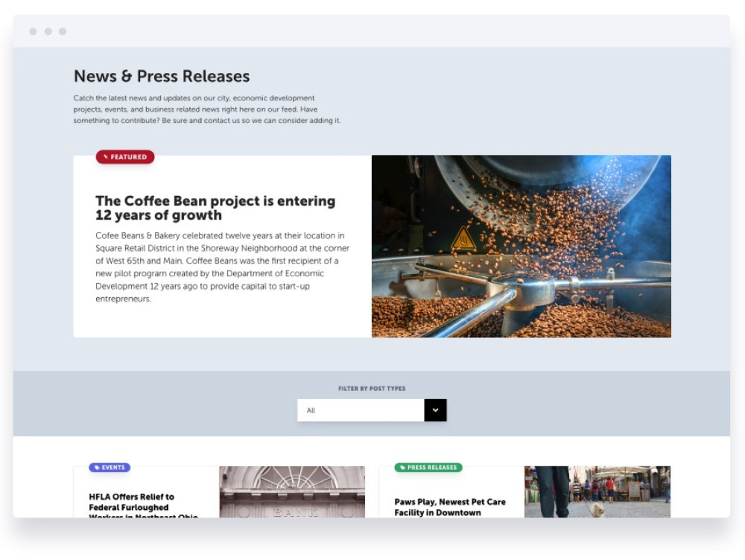Select the red Featured category badge text

click(x=129, y=157)
